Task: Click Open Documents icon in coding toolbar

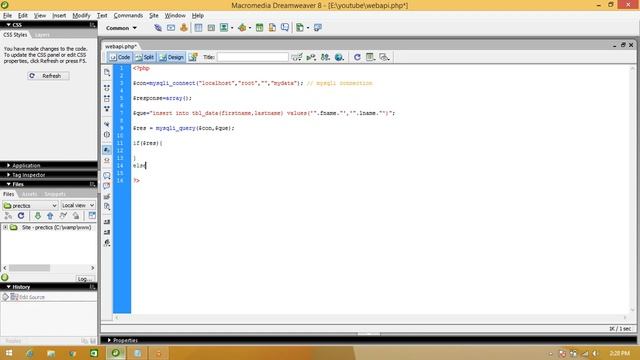Action: [107, 73]
